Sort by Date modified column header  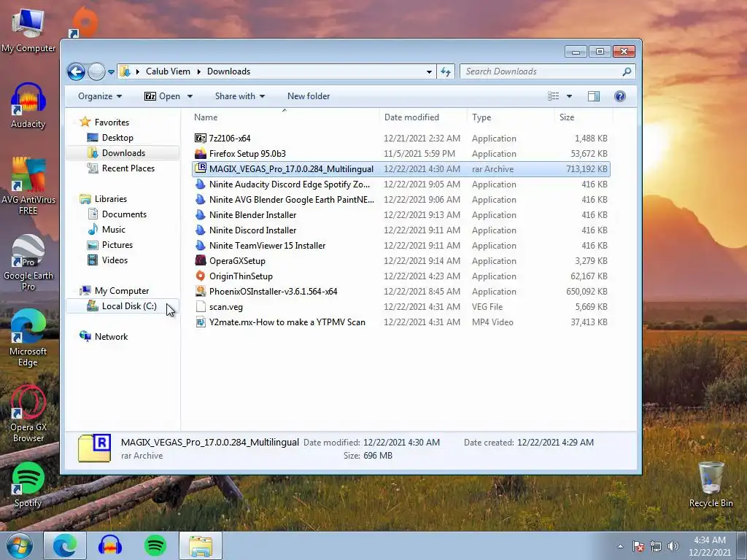point(411,117)
